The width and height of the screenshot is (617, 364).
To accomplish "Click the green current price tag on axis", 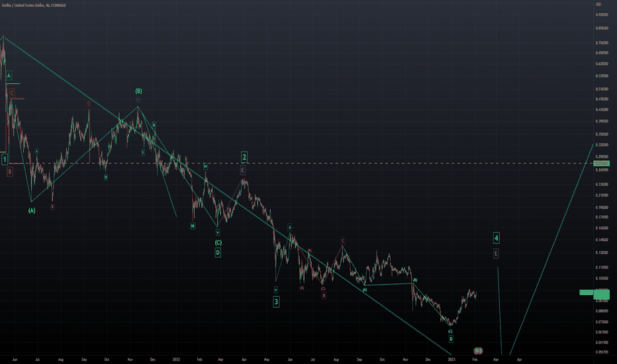I will coord(602,295).
